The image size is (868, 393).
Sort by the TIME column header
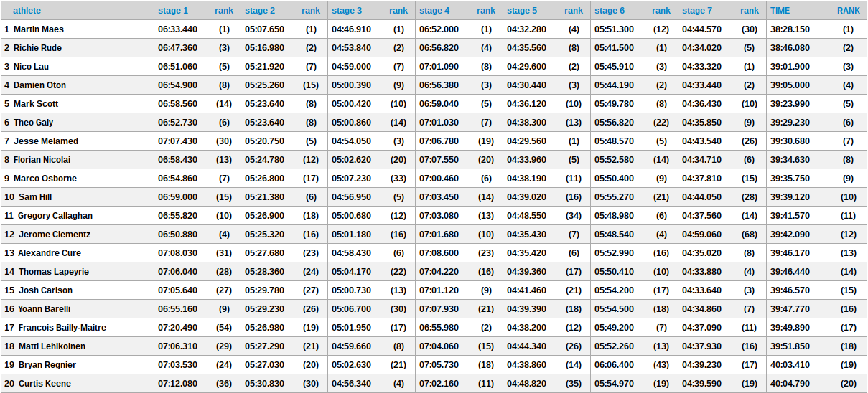780,11
